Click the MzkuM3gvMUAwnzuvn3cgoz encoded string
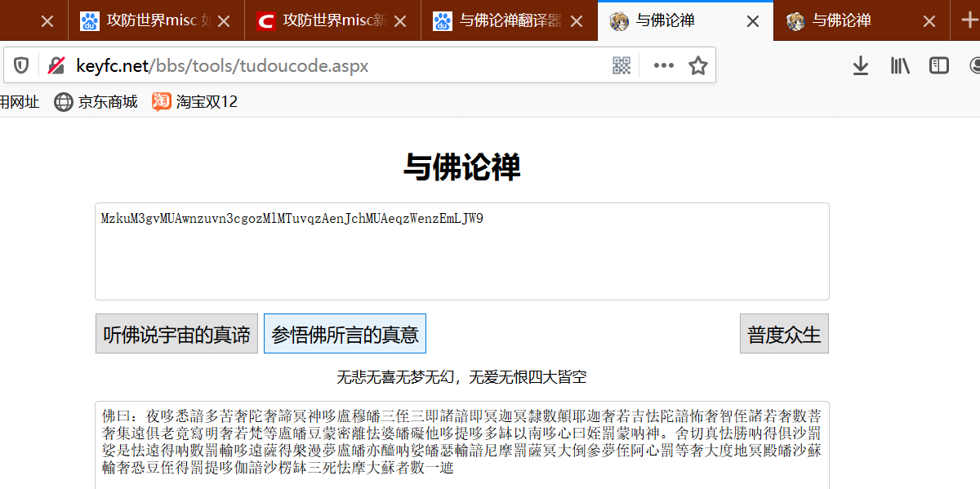The width and height of the screenshot is (980, 489). [x=292, y=219]
